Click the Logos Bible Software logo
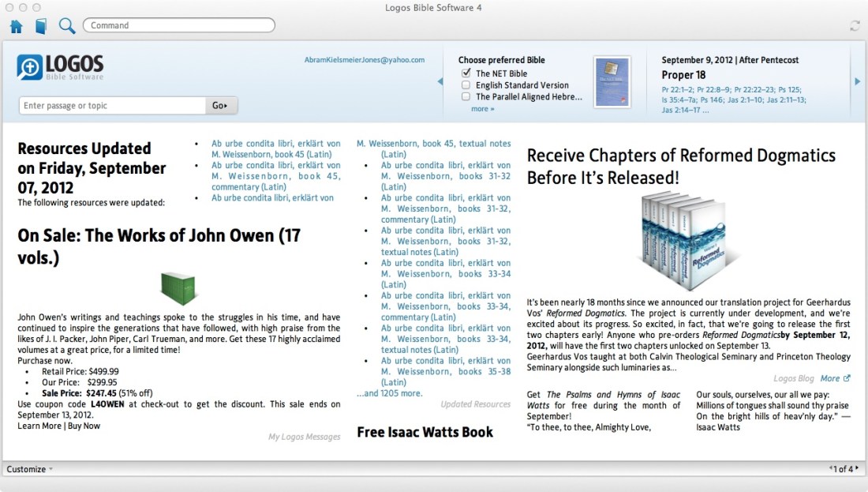 click(60, 67)
